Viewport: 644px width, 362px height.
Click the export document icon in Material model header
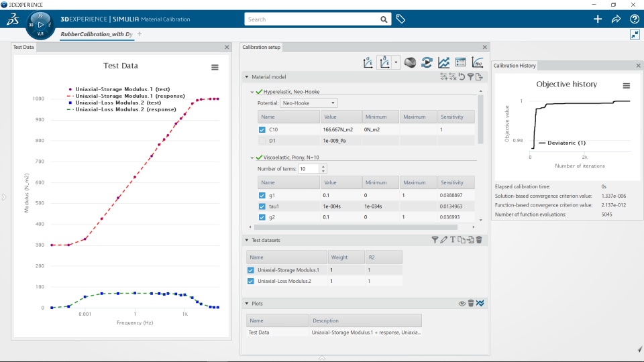(x=479, y=76)
